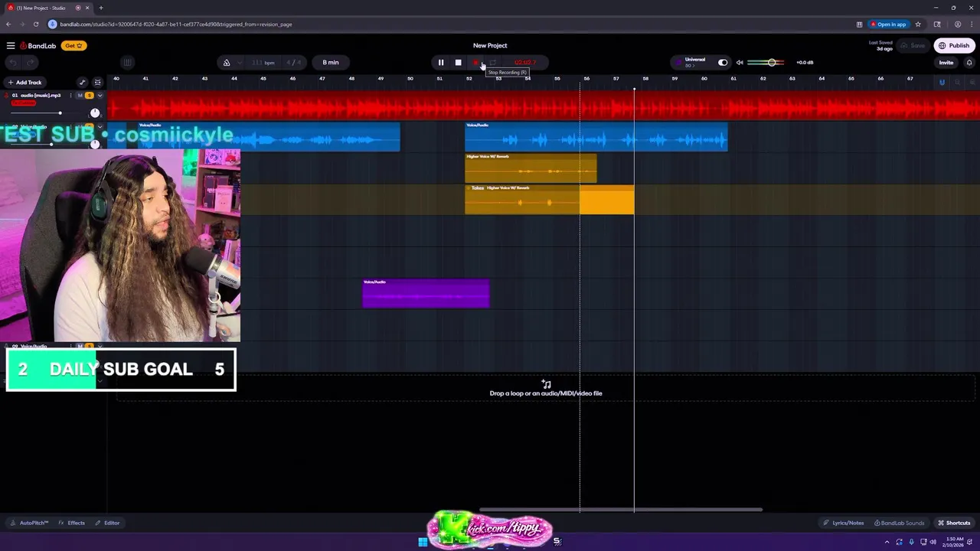Open the Windows Start menu
980x551 pixels.
(x=423, y=542)
